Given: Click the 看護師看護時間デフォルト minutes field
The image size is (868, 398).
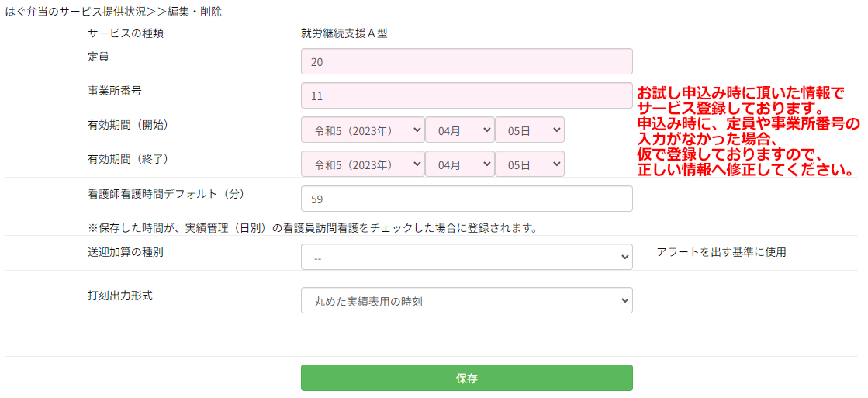Looking at the screenshot, I should point(466,199).
